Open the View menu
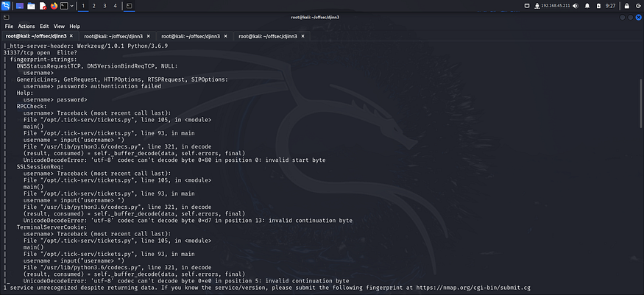This screenshot has height=295, width=644. click(59, 26)
